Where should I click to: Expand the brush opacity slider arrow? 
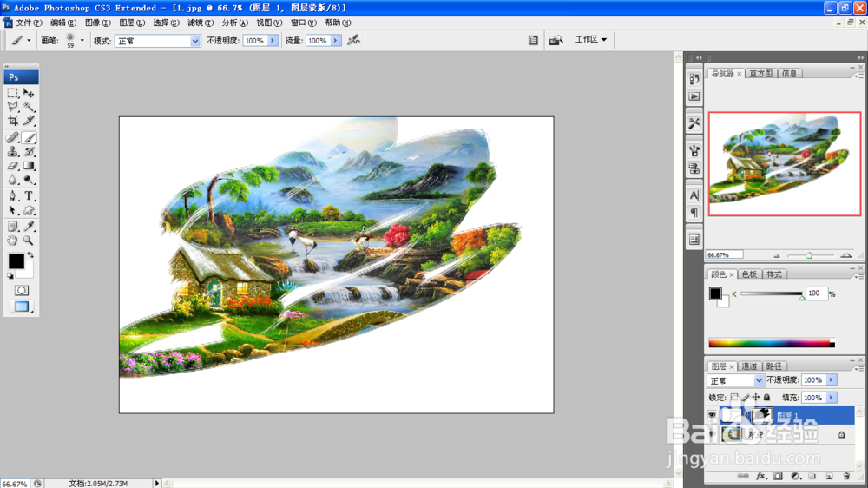(x=273, y=41)
